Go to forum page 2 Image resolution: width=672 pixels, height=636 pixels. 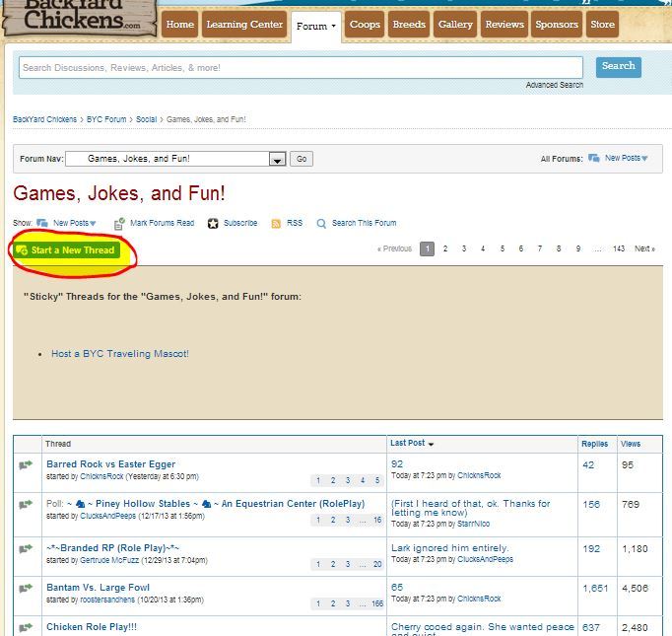tap(445, 248)
